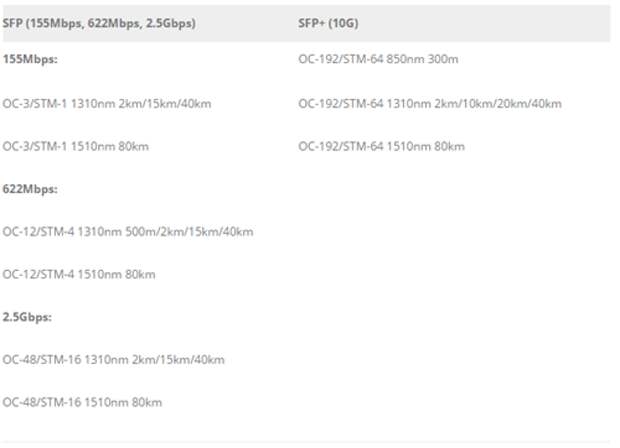
Task: Click OC-48/STM-16 1310nm 2km/15km/40km entry
Action: [113, 360]
